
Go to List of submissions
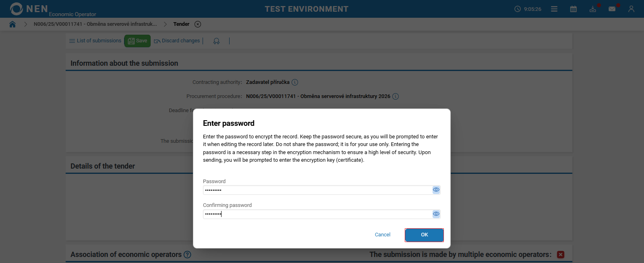95,41
